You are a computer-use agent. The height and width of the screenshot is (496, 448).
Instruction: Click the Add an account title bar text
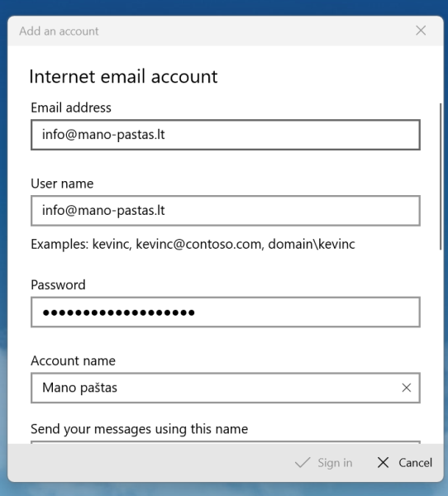[59, 31]
